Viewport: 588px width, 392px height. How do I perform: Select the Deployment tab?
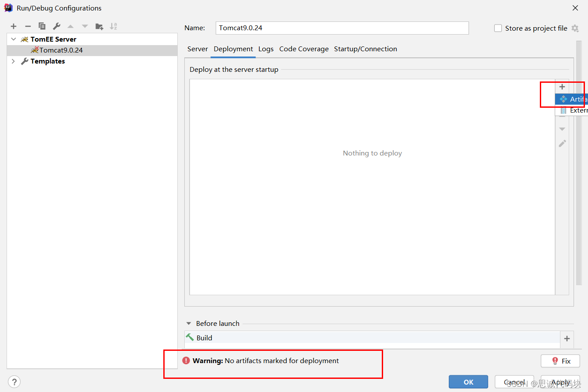pyautogui.click(x=233, y=49)
